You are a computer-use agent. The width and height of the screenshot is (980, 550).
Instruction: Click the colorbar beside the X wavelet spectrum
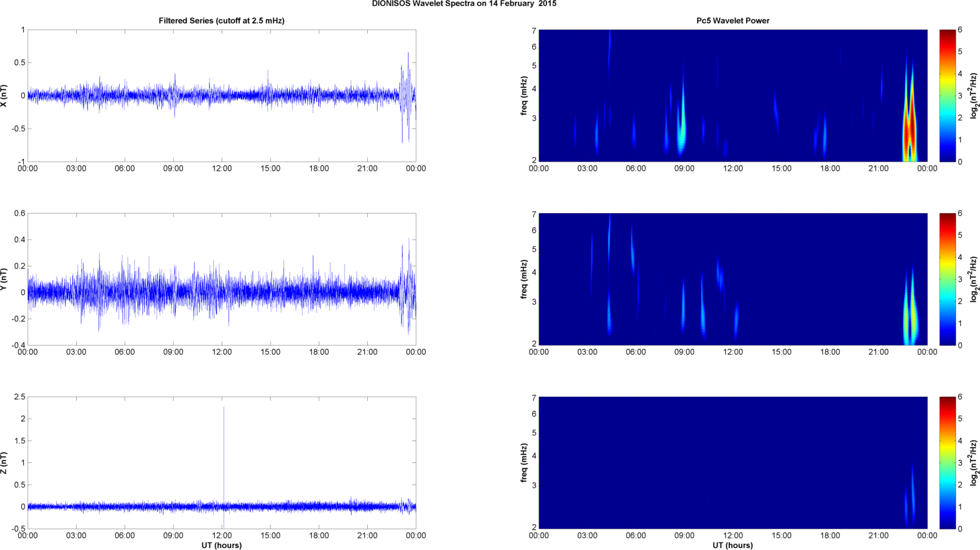947,95
